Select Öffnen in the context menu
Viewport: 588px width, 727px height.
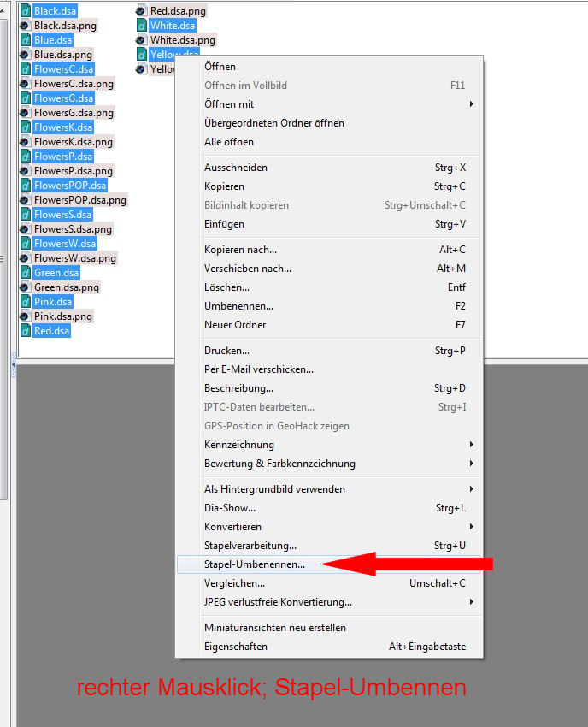pyautogui.click(x=329, y=67)
